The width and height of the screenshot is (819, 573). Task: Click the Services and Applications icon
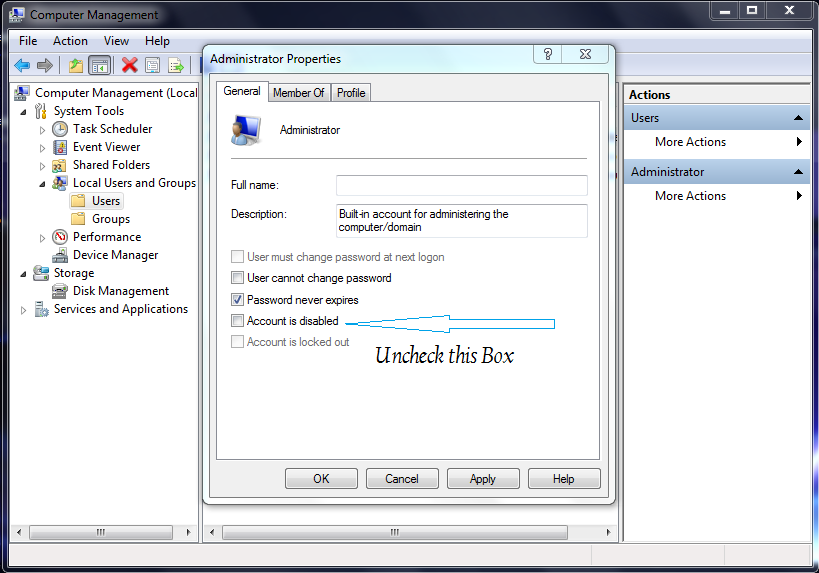(x=41, y=309)
